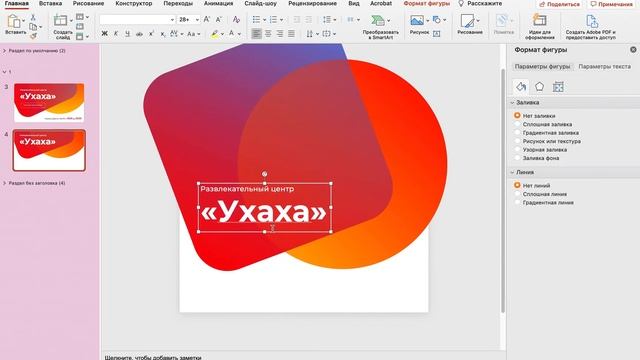Image resolution: width=640 pixels, height=360 pixels.
Task: Select the Format Painter brush icon
Action: pyautogui.click(x=33, y=36)
